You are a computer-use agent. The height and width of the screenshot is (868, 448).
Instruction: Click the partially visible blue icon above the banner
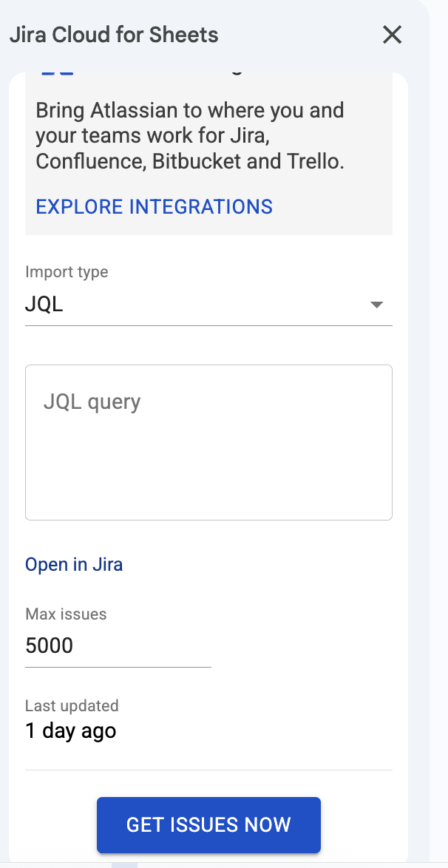58,72
